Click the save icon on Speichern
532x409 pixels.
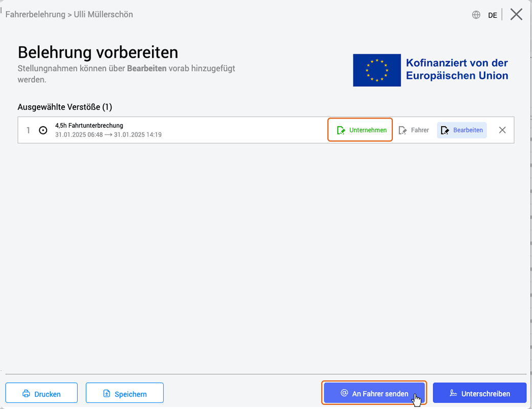pyautogui.click(x=106, y=393)
